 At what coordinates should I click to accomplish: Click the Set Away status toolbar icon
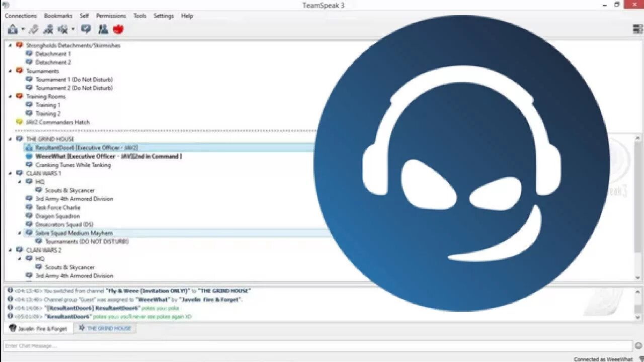point(13,29)
